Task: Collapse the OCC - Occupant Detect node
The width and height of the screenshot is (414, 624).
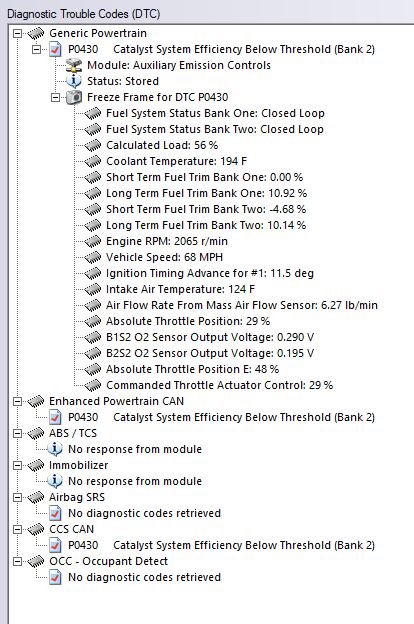Action: (18, 562)
